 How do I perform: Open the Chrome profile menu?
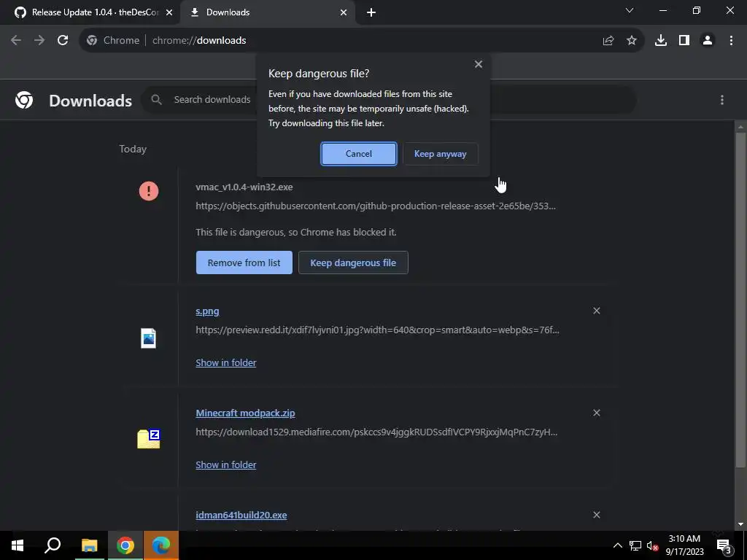click(x=708, y=41)
